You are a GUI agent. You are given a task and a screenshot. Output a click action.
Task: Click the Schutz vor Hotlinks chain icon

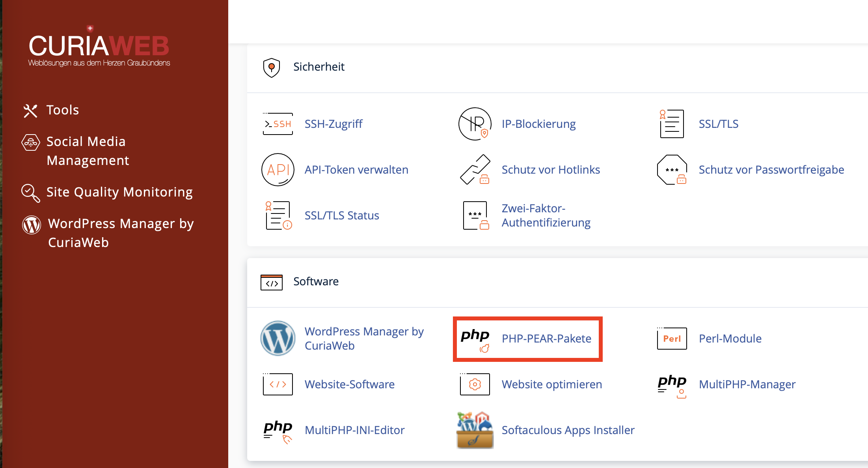[x=475, y=170]
